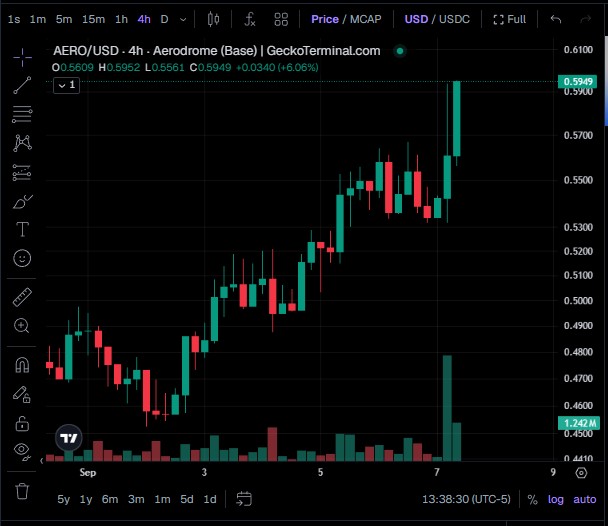
Task: Toggle auto scale mode
Action: pyautogui.click(x=584, y=499)
